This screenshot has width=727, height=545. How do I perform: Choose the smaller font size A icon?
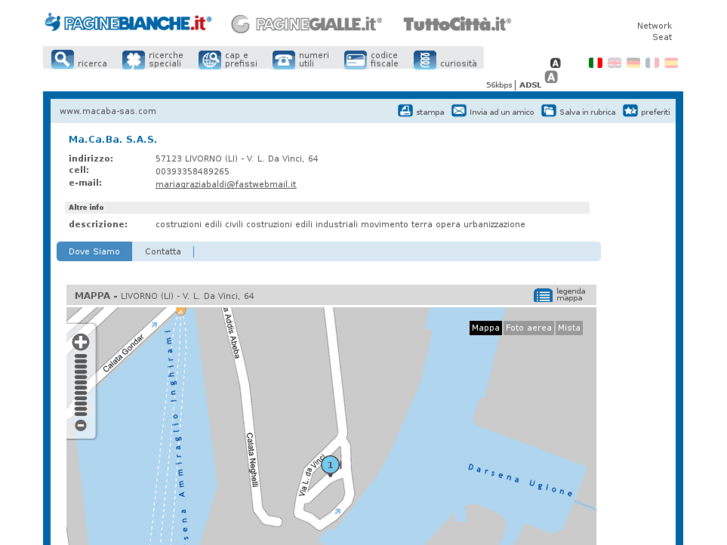(555, 63)
